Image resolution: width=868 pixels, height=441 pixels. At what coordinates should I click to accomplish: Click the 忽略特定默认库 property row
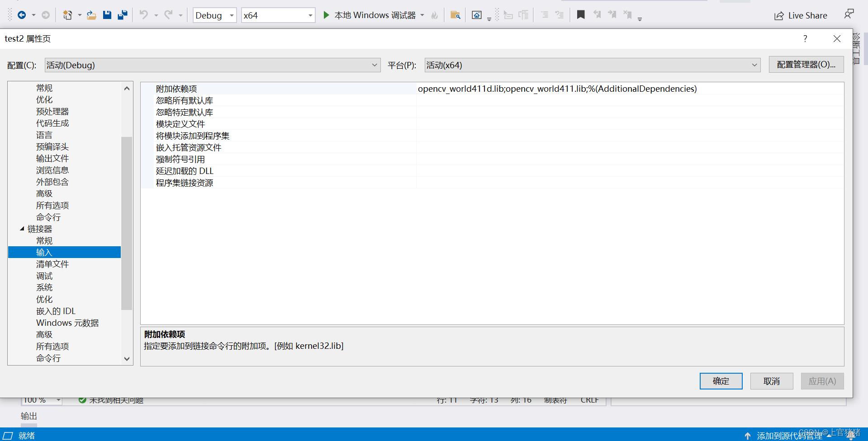coord(492,112)
